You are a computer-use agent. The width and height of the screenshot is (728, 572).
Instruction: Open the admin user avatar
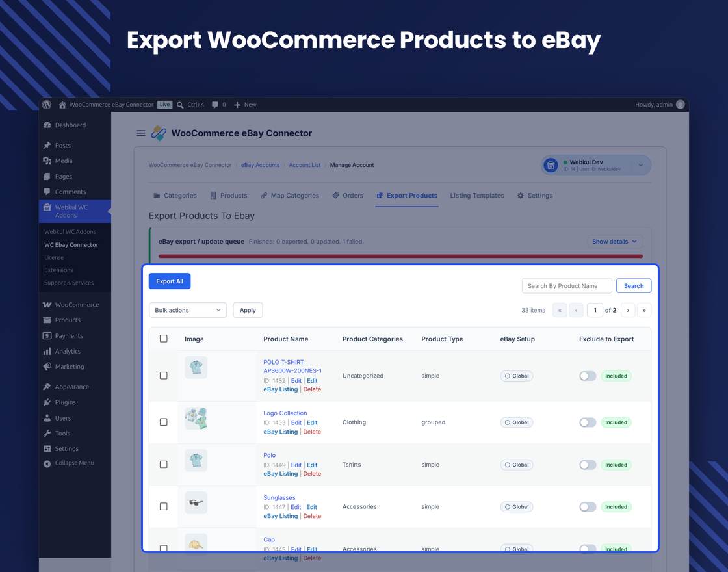point(681,105)
